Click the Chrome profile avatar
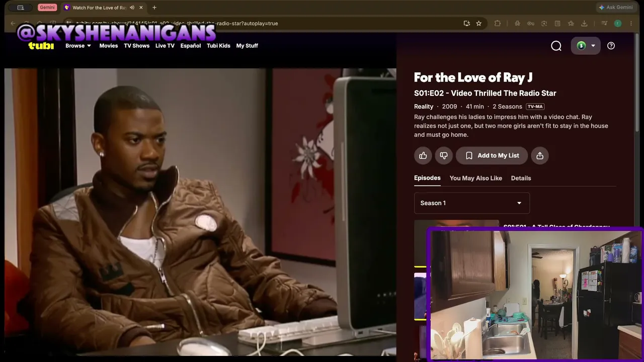Image resolution: width=644 pixels, height=362 pixels. (618, 23)
